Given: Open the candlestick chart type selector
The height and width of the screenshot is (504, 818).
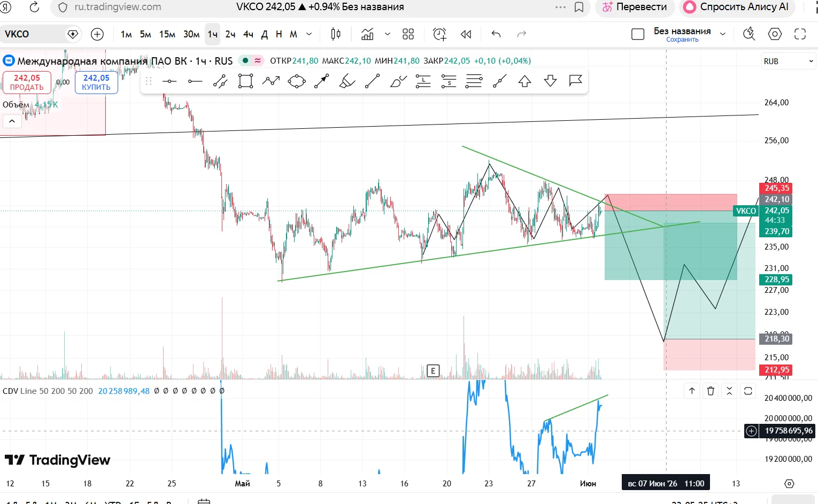Looking at the screenshot, I should [336, 34].
